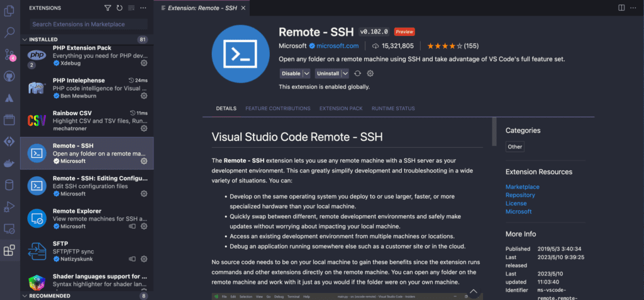The width and height of the screenshot is (644, 300).
Task: Click the Disable button for Remote - SSH
Action: tap(291, 74)
